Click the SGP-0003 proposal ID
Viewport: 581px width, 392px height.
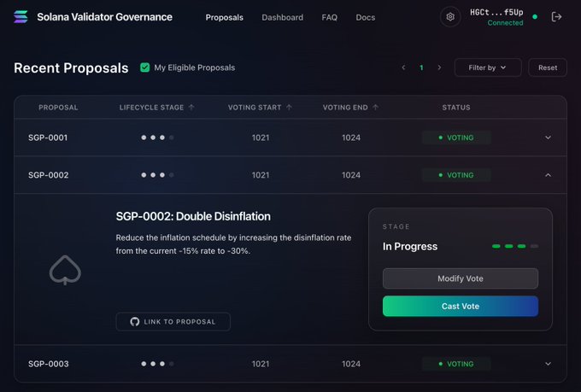tap(48, 364)
